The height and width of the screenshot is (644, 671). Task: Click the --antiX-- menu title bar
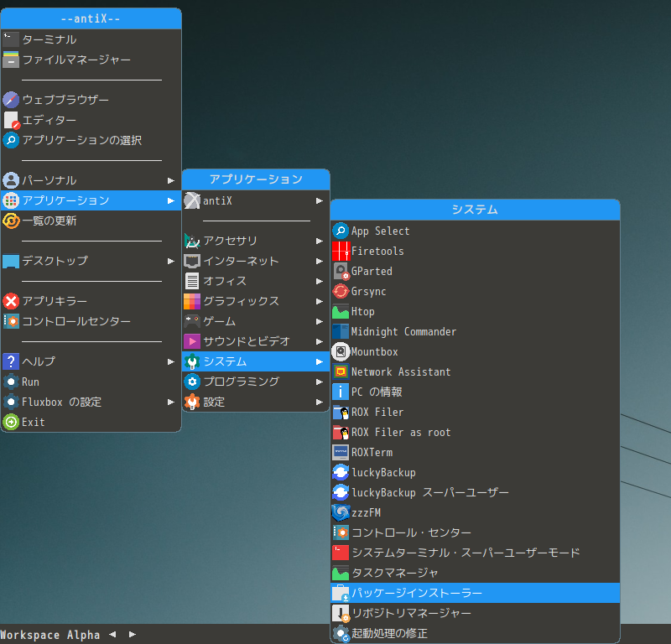pyautogui.click(x=91, y=18)
